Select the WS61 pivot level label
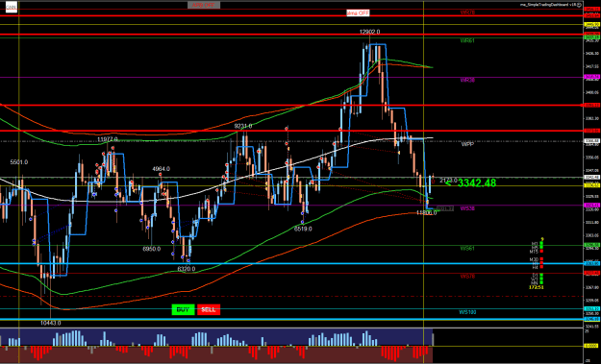The image size is (601, 364). point(467,248)
